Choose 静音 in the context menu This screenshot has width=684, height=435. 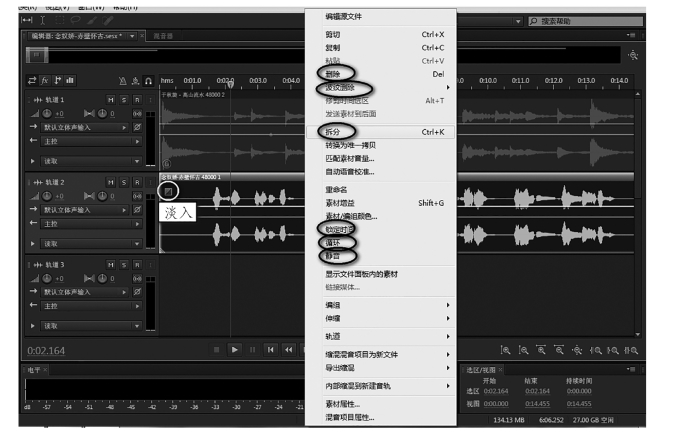(380, 256)
